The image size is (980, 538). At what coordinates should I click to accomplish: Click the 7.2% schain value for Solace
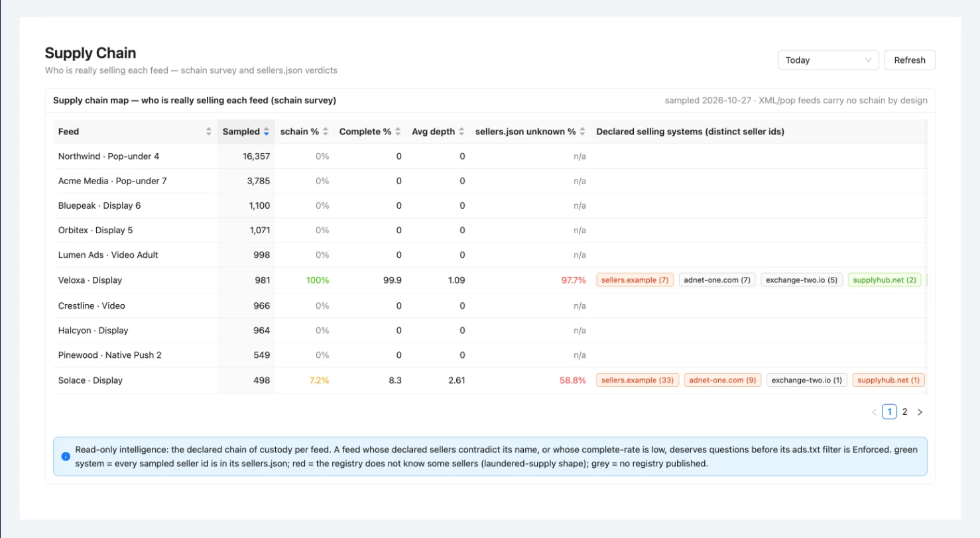[319, 380]
